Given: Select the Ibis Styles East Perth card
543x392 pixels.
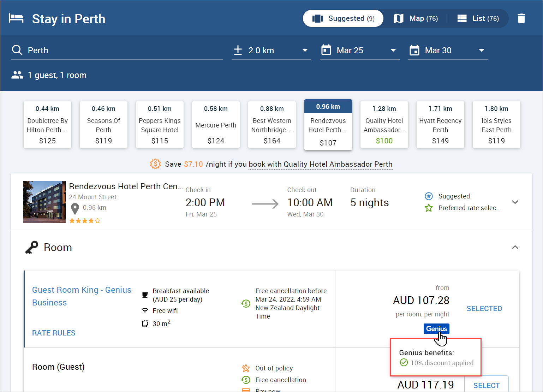Looking at the screenshot, I should coord(496,125).
